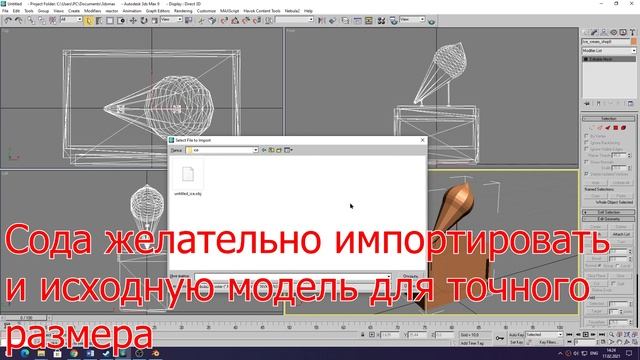Open the Material Editor icon
Image resolution: width=640 pixels, height=360 pixels.
(381, 20)
